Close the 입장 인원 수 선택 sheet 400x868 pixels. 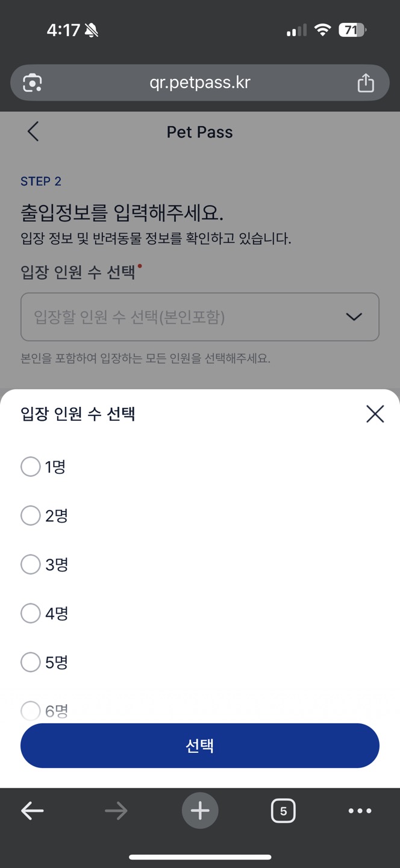(375, 414)
